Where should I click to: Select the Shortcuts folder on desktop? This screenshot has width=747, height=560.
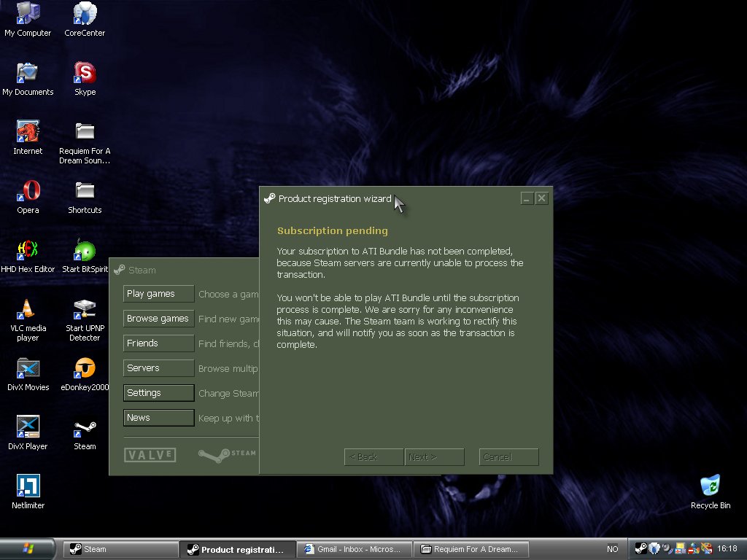(85, 197)
